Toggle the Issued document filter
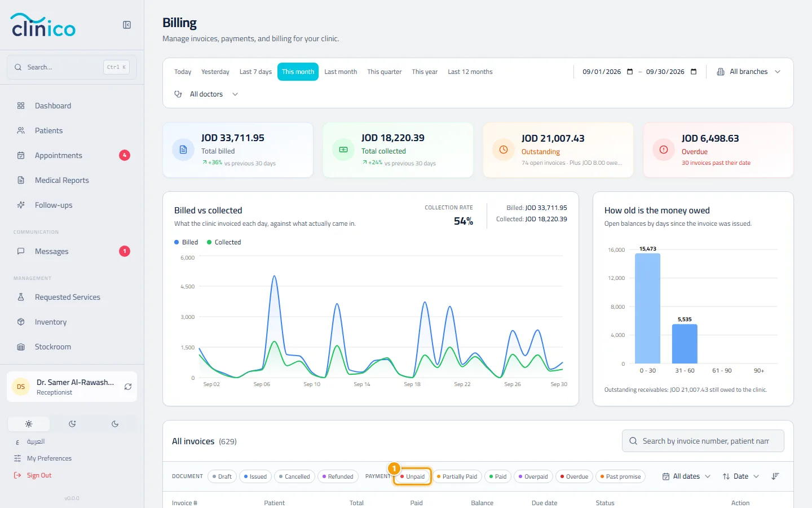Image resolution: width=812 pixels, height=508 pixels. click(x=255, y=476)
